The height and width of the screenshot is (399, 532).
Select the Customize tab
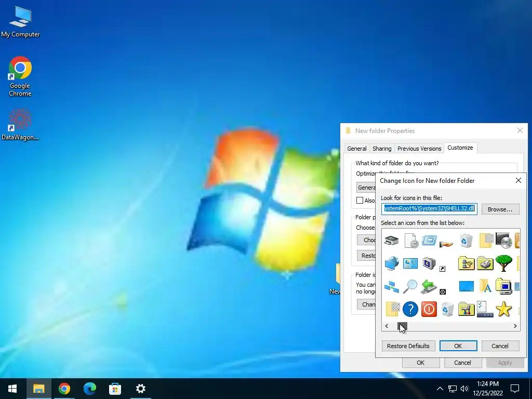click(460, 148)
